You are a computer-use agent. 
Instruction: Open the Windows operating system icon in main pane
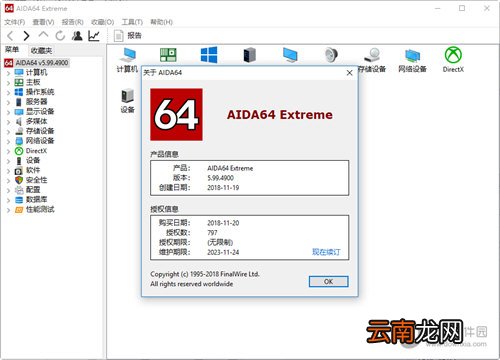click(209, 55)
